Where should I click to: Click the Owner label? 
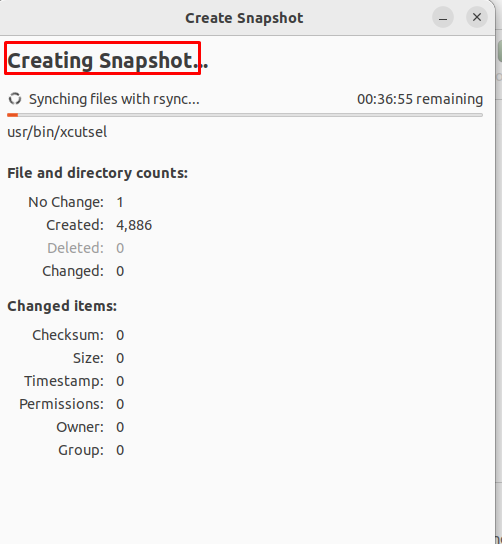click(80, 427)
